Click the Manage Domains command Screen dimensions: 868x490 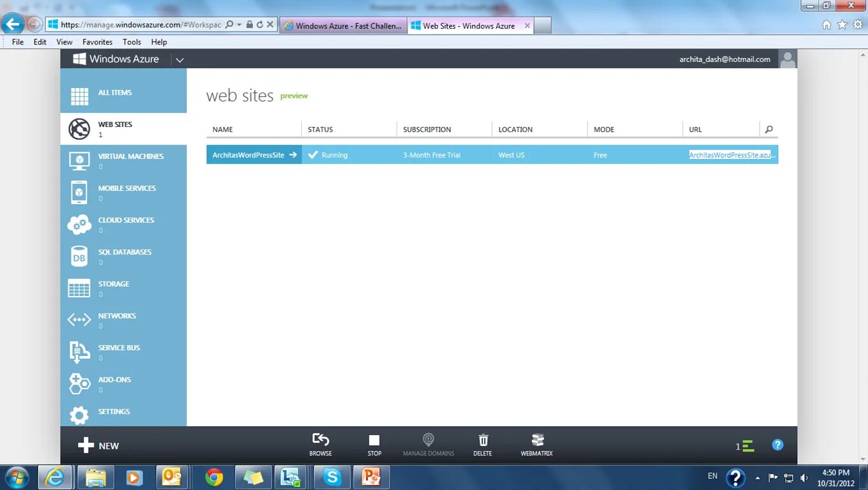pyautogui.click(x=429, y=444)
